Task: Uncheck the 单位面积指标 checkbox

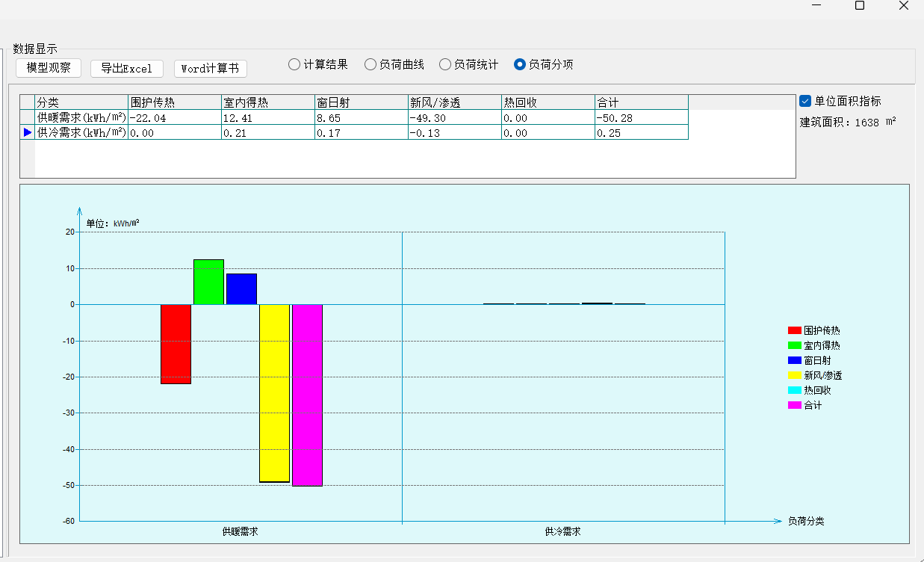Action: tap(805, 101)
